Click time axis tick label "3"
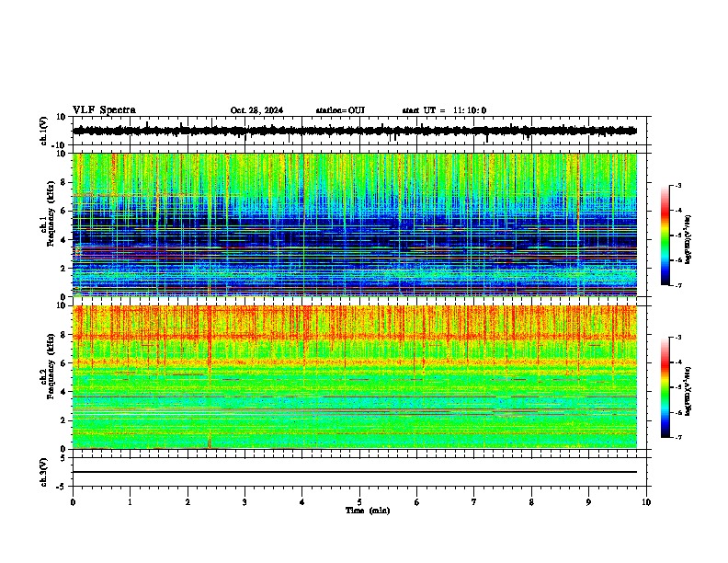Viewport: 728px width, 563px height. (x=245, y=502)
